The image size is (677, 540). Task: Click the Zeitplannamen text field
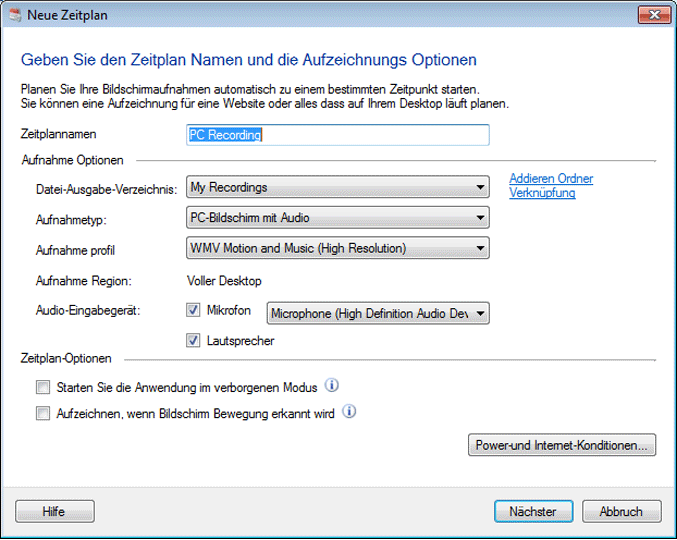click(338, 134)
